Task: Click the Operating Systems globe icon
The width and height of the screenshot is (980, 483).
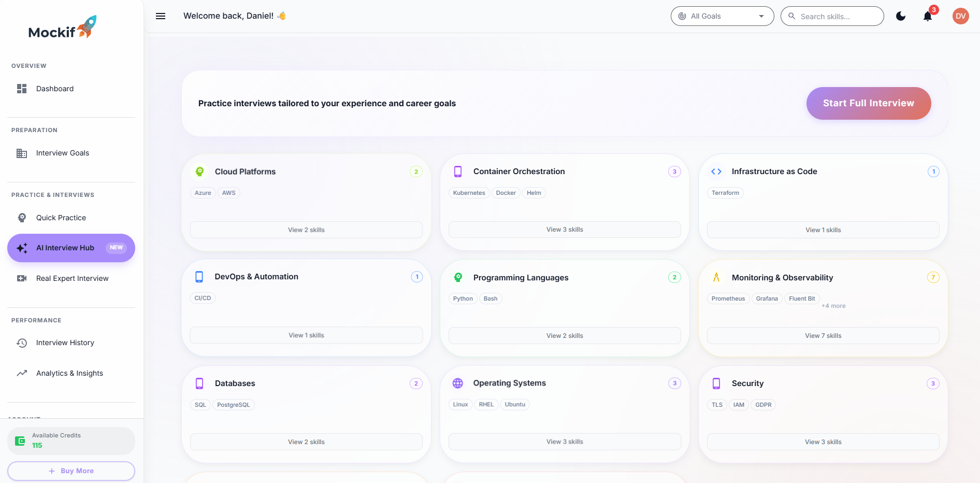Action: (x=457, y=383)
